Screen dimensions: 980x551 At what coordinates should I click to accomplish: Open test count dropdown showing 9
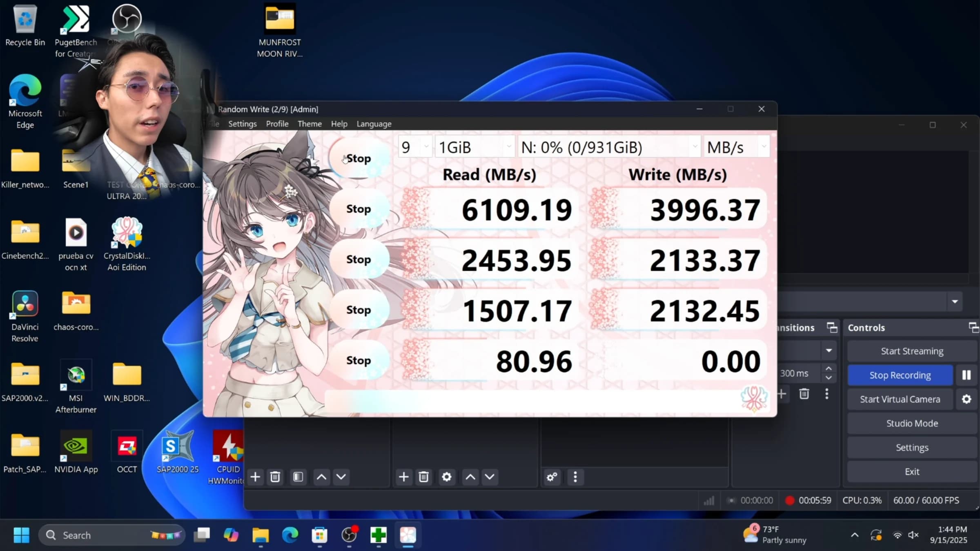[x=415, y=147]
